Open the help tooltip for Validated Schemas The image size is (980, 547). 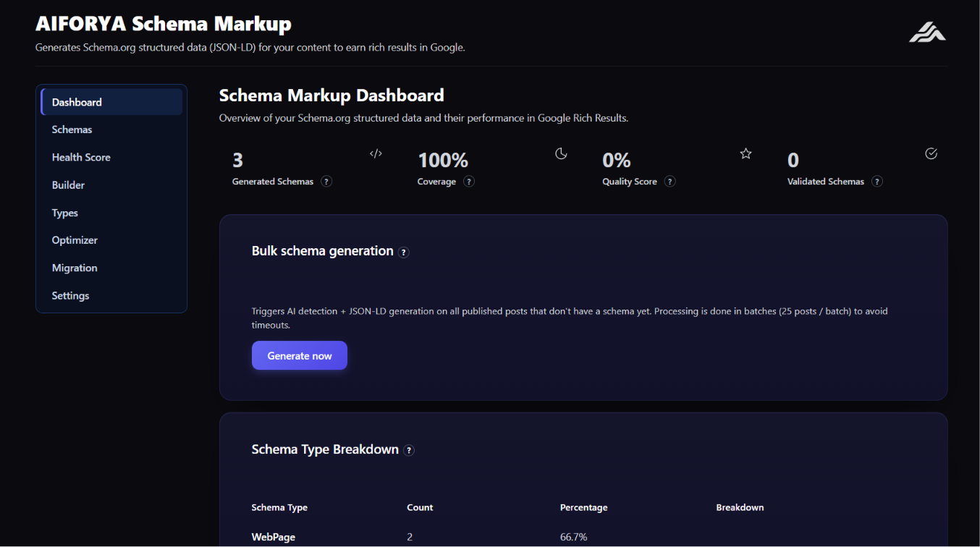tap(877, 182)
